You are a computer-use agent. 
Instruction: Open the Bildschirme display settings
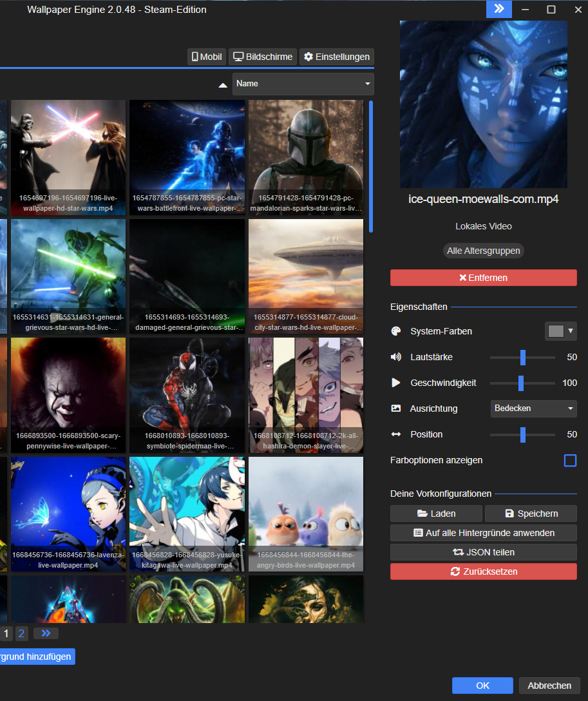[263, 57]
